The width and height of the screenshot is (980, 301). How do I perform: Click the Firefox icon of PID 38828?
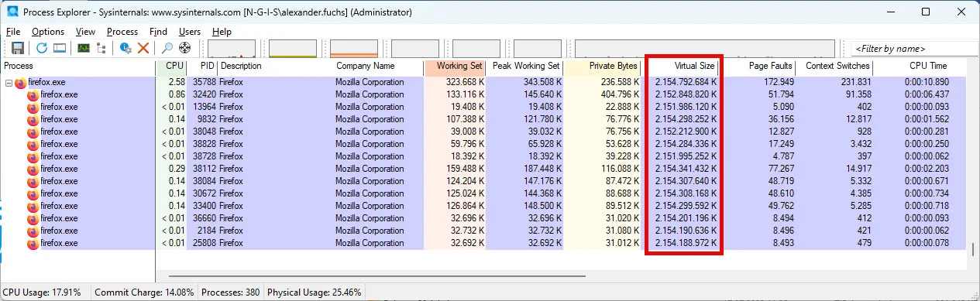click(x=33, y=144)
